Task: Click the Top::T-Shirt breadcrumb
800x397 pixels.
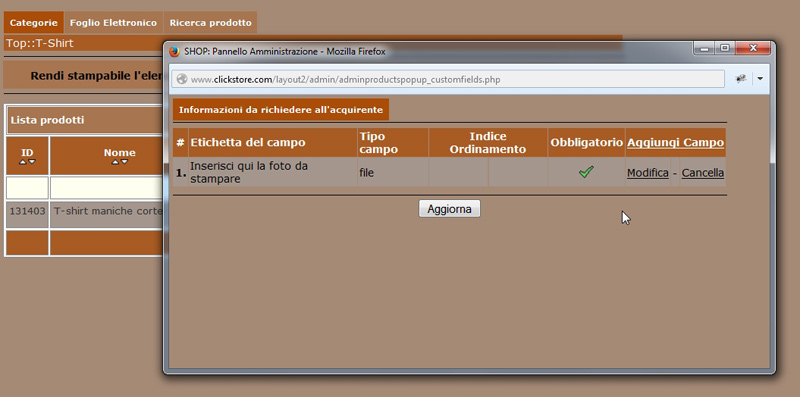Action: click(x=40, y=43)
